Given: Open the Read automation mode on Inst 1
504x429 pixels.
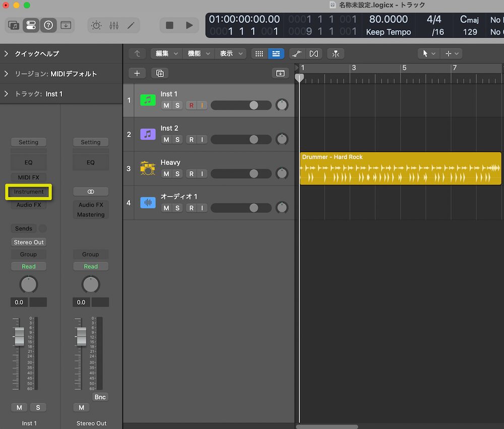Looking at the screenshot, I should (29, 266).
